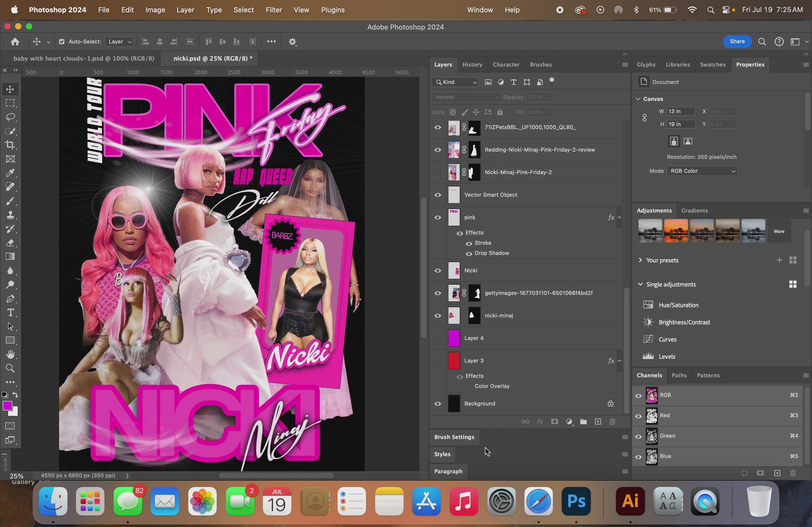Click the add layer mask icon

tap(555, 422)
